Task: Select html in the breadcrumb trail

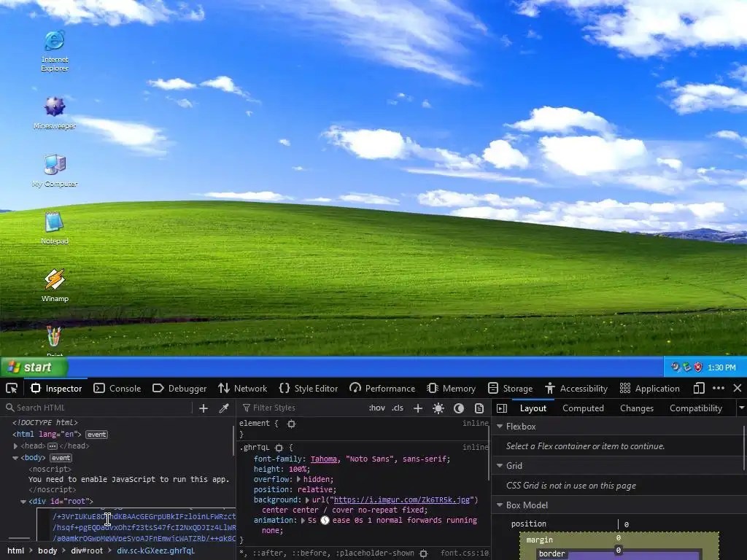Action: click(x=16, y=551)
